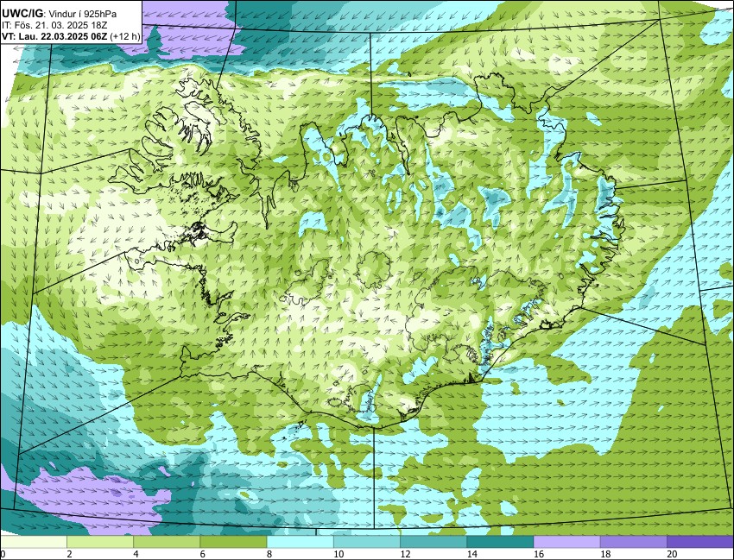Click the legend tick label '18'
The width and height of the screenshot is (734, 560).
604,554
